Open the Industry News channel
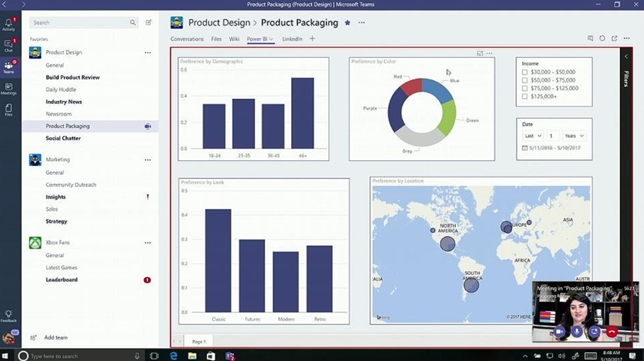The width and height of the screenshot is (644, 361). [64, 102]
